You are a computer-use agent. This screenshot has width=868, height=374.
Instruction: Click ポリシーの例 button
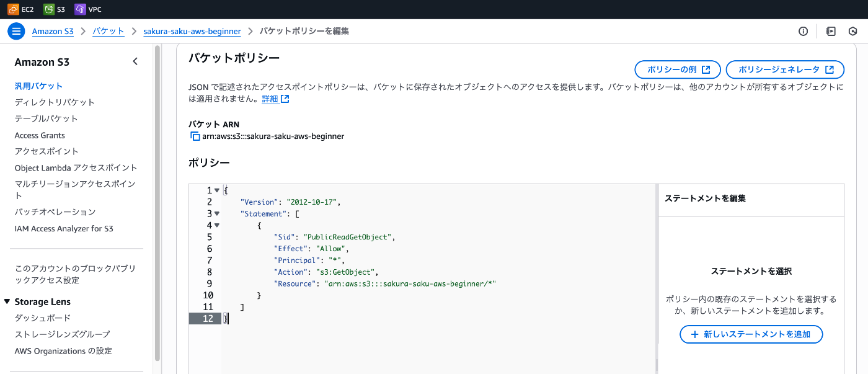point(678,69)
